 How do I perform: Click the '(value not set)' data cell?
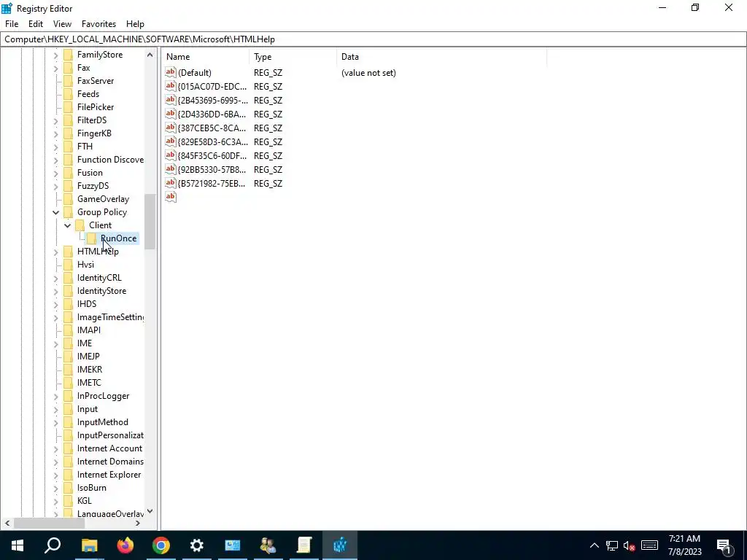tap(368, 73)
